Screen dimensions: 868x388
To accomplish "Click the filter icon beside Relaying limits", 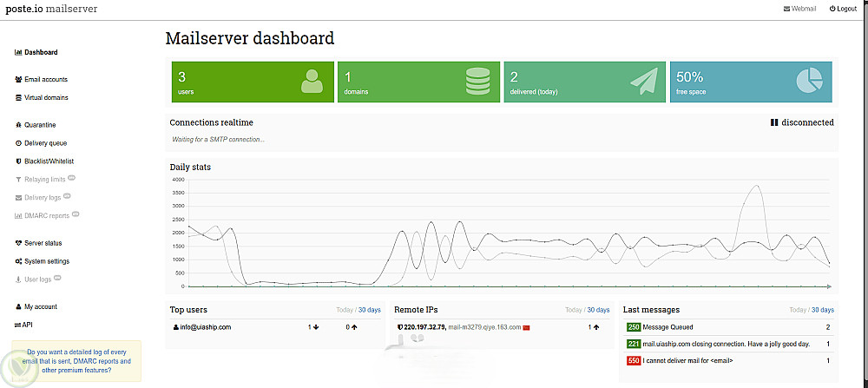I will (x=18, y=180).
